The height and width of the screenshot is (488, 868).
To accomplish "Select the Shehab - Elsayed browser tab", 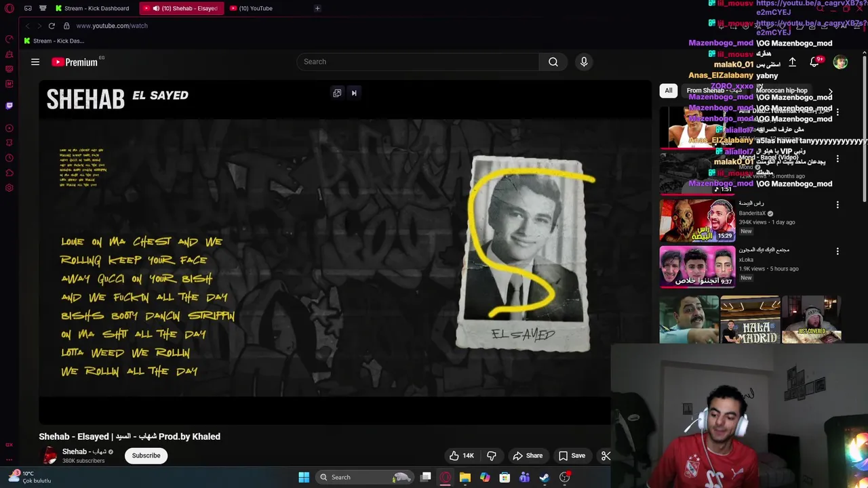I will (180, 8).
